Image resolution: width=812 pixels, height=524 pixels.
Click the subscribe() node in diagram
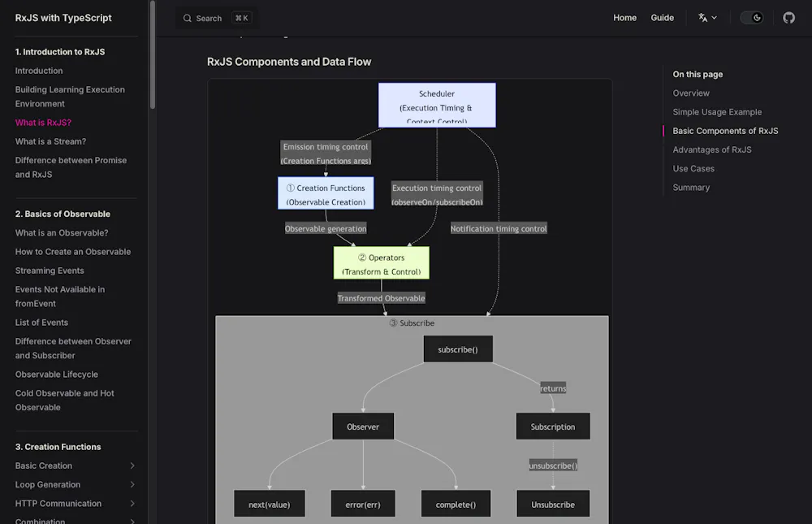[x=458, y=349]
